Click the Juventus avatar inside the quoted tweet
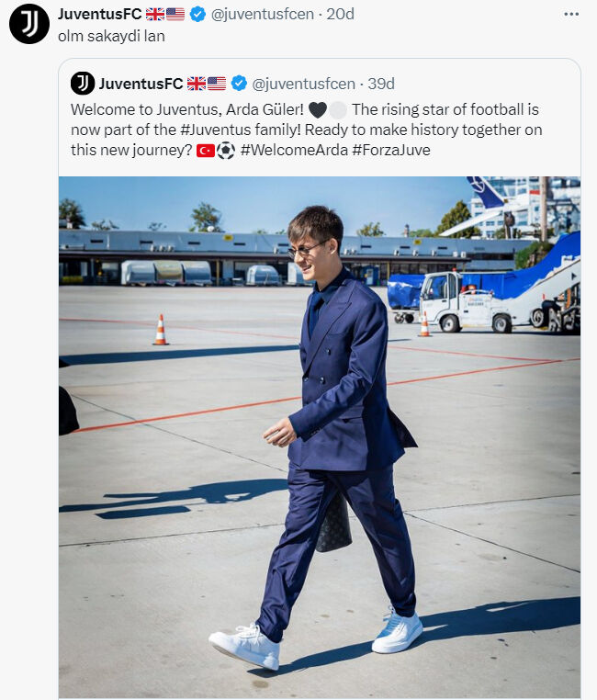The height and width of the screenshot is (700, 597). click(x=83, y=83)
